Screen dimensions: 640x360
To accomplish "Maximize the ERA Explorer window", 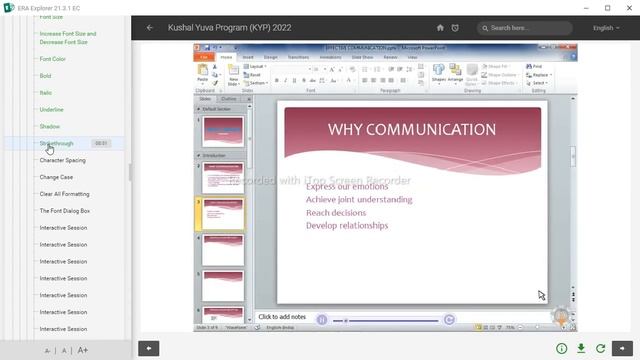I will 607,8.
